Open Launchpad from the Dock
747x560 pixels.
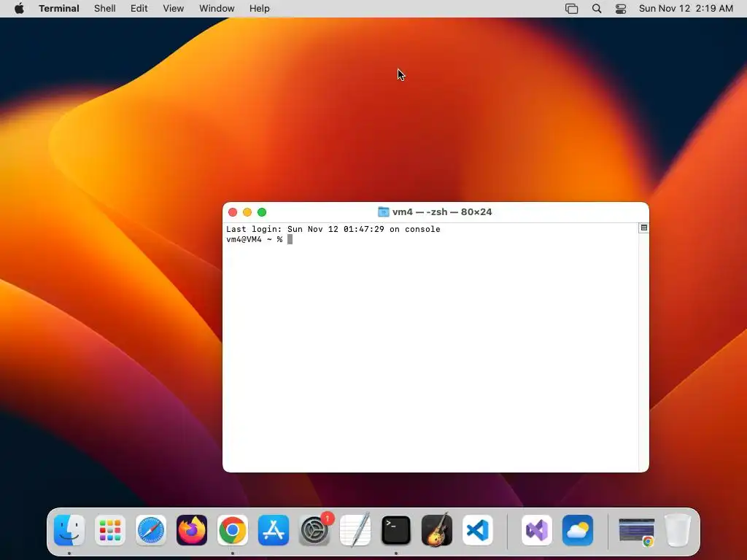(110, 530)
